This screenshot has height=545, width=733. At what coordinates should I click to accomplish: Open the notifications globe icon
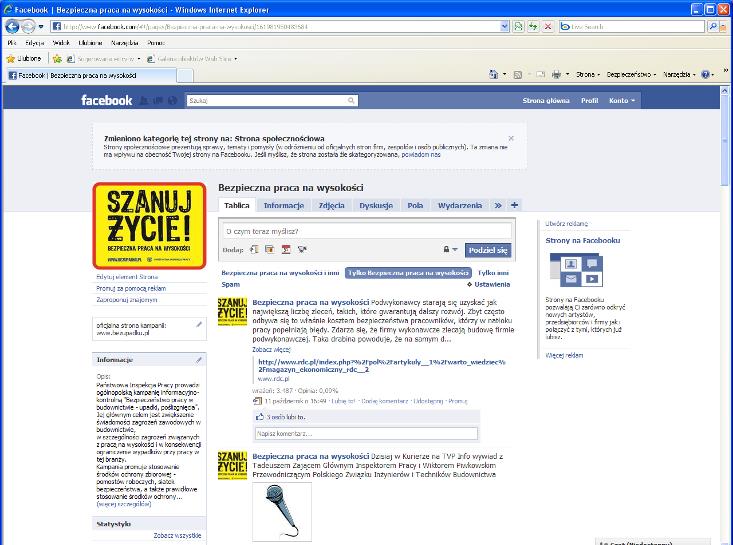(173, 100)
